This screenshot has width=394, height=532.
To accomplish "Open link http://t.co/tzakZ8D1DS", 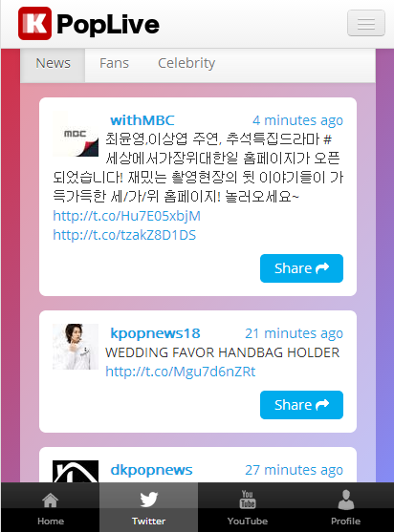I will click(124, 235).
